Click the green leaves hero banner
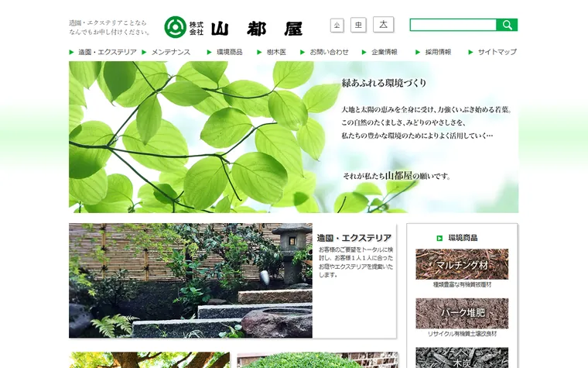This screenshot has height=368, width=588. (x=294, y=137)
